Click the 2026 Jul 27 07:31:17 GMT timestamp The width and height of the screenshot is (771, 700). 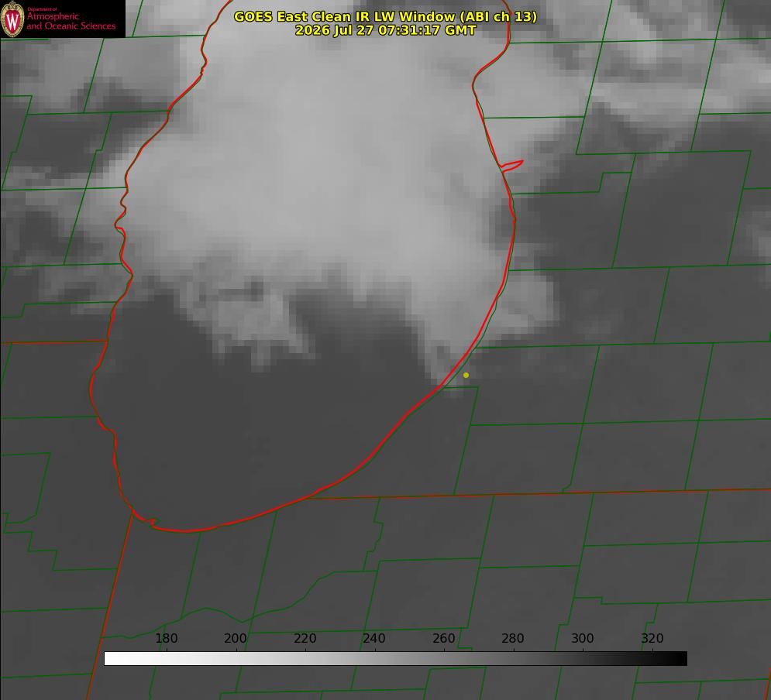386,30
